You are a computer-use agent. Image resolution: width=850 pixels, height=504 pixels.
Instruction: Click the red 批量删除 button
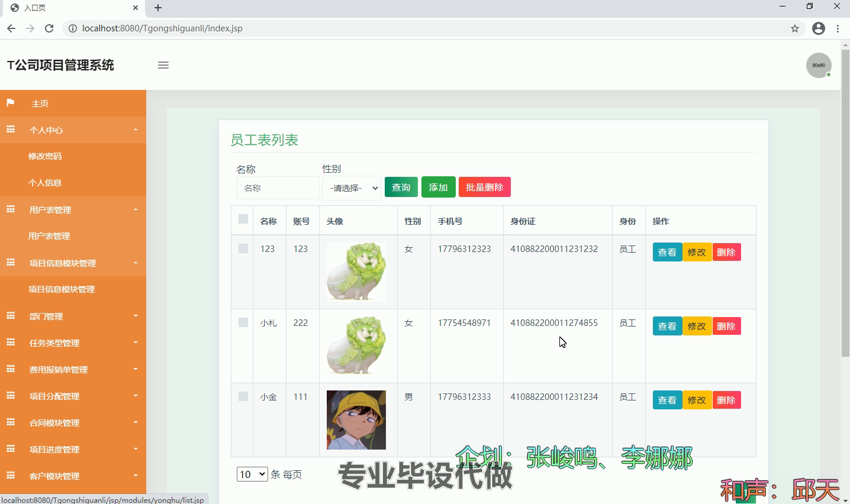click(x=484, y=187)
